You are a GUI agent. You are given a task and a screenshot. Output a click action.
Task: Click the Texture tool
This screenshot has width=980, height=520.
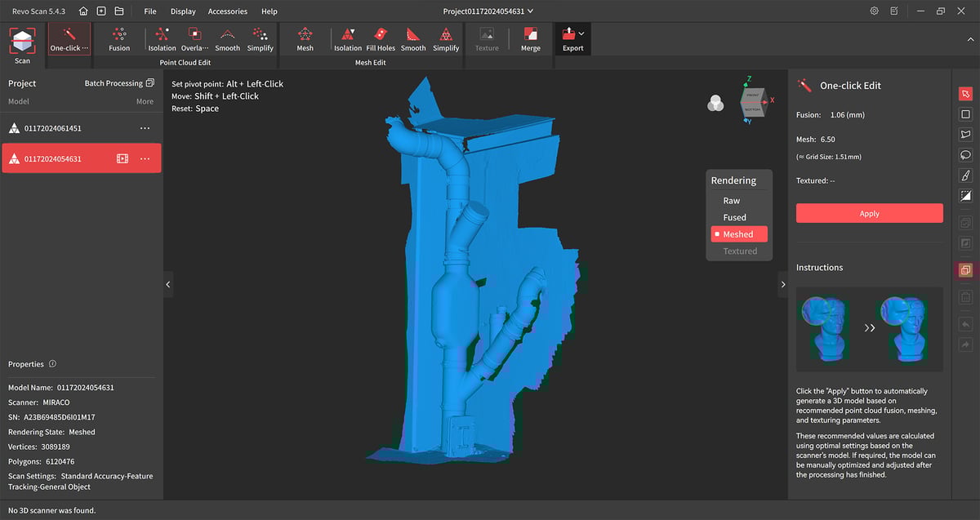tap(487, 38)
